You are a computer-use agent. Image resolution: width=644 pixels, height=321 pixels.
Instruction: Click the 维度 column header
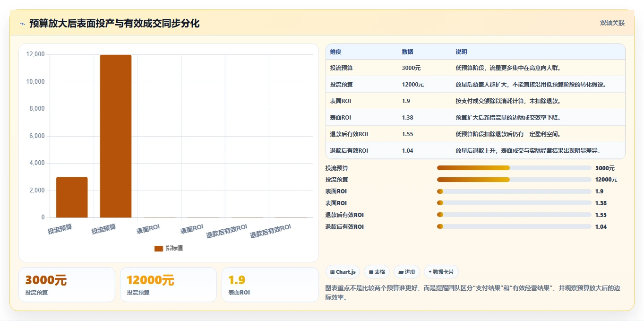click(x=335, y=52)
